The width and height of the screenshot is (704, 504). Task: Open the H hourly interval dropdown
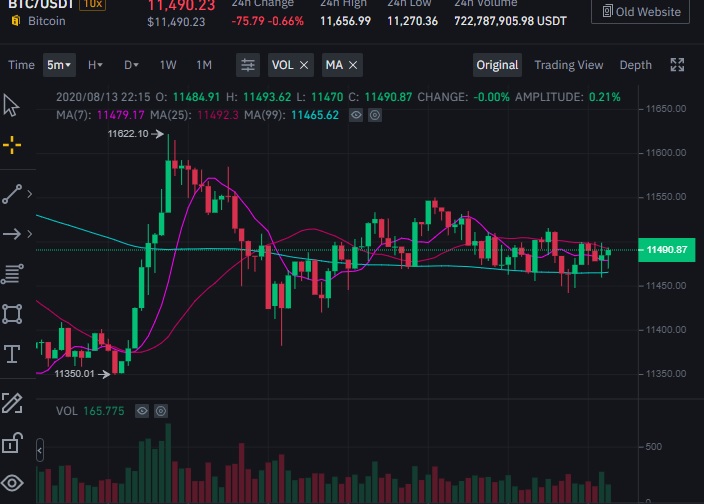[x=96, y=65]
